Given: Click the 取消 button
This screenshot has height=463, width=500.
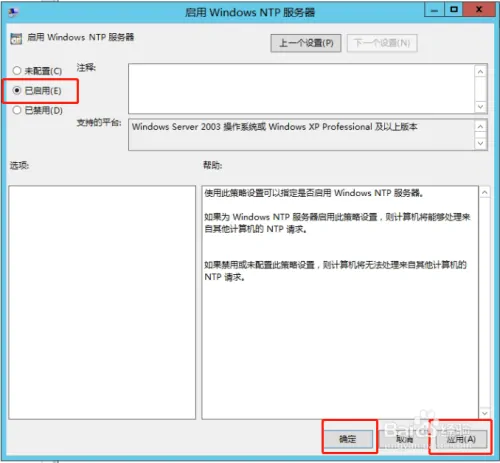Looking at the screenshot, I should coord(404,439).
